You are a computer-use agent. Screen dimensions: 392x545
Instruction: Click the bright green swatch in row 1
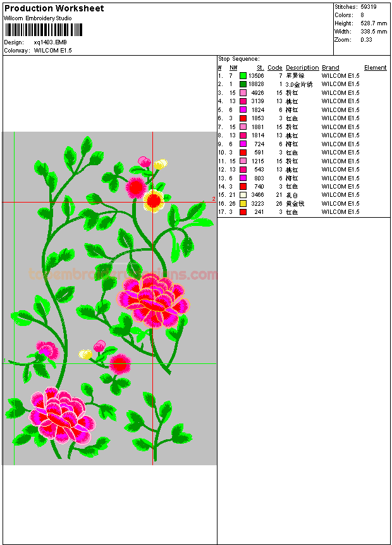pyautogui.click(x=243, y=76)
